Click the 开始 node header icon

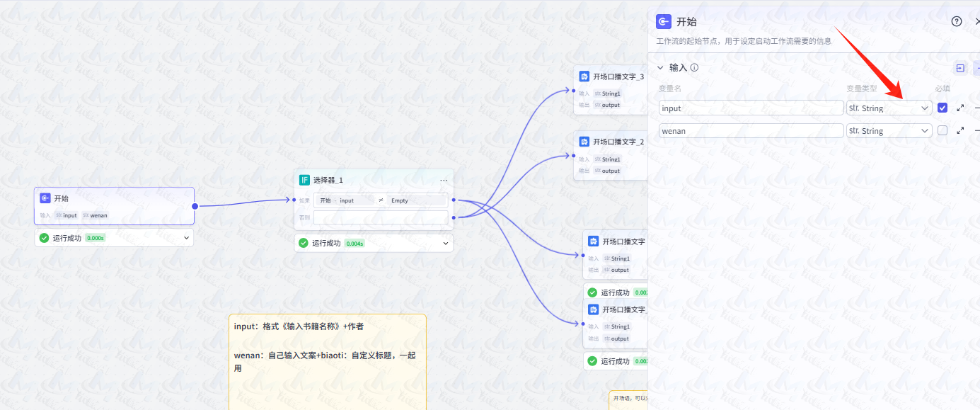45,198
